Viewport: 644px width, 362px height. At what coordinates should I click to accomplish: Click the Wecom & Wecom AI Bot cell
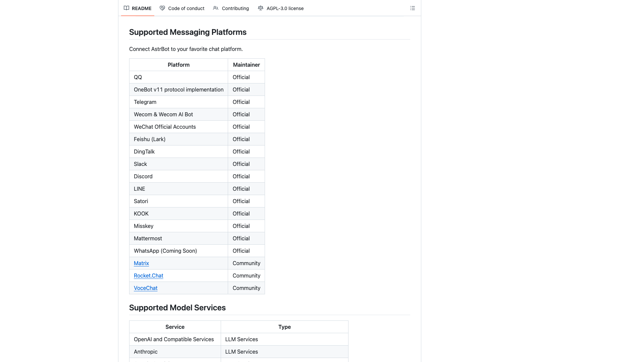click(178, 114)
